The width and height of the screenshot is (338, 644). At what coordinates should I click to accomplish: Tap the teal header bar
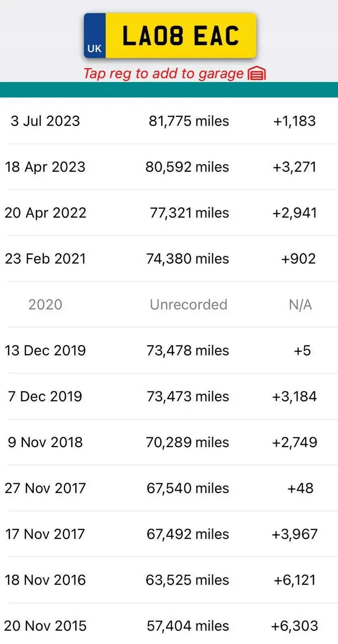click(x=169, y=90)
